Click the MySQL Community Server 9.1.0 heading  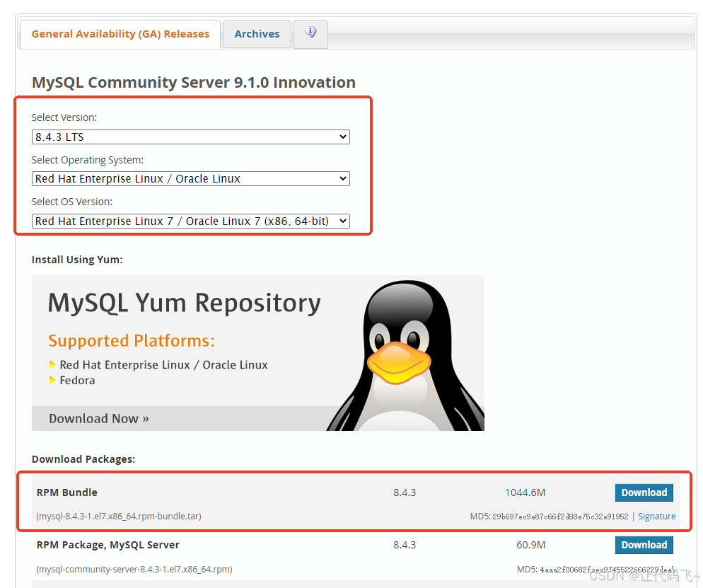pyautogui.click(x=192, y=82)
